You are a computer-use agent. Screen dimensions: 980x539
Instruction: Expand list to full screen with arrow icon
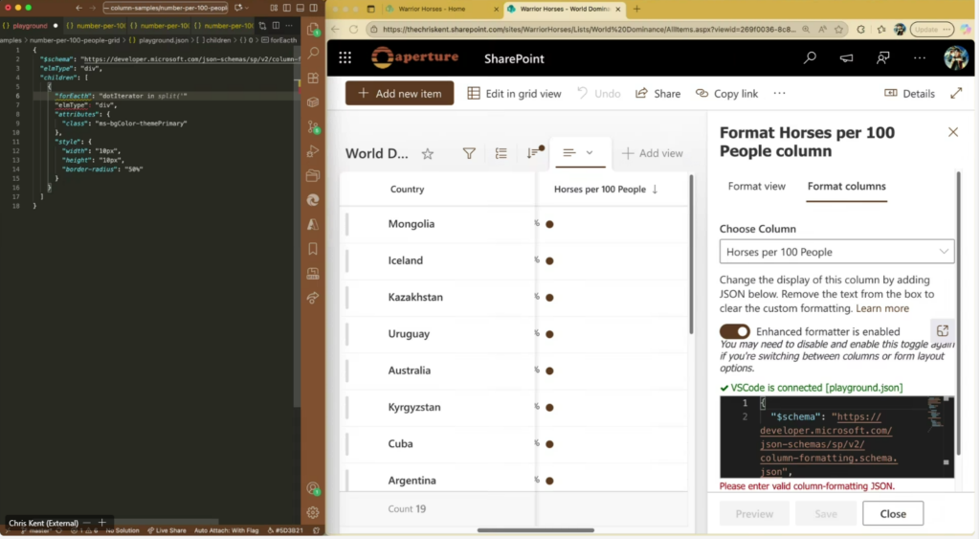tap(956, 93)
